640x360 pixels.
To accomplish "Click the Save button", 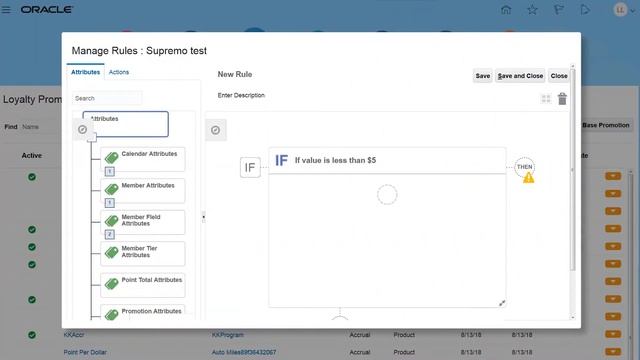I will tap(482, 76).
